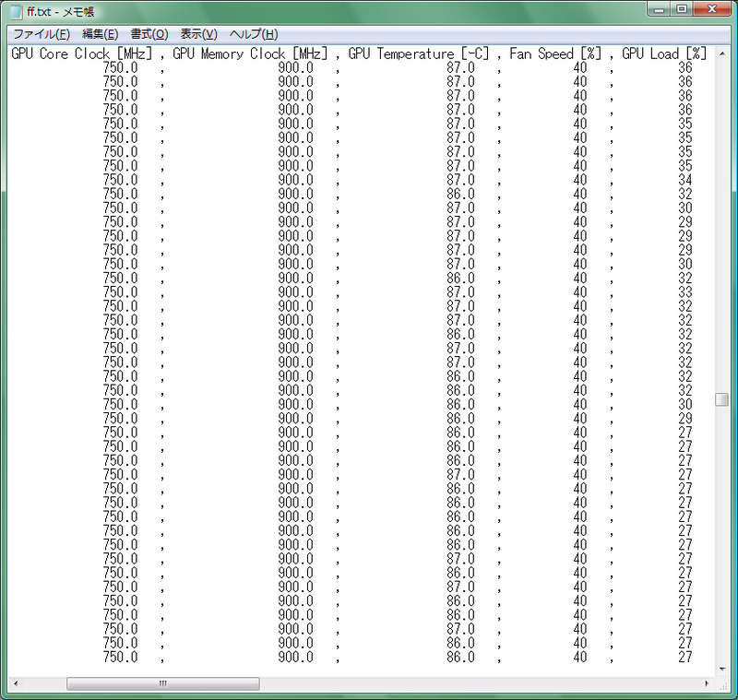Click the horizontal scrollbar thumb

tap(163, 683)
